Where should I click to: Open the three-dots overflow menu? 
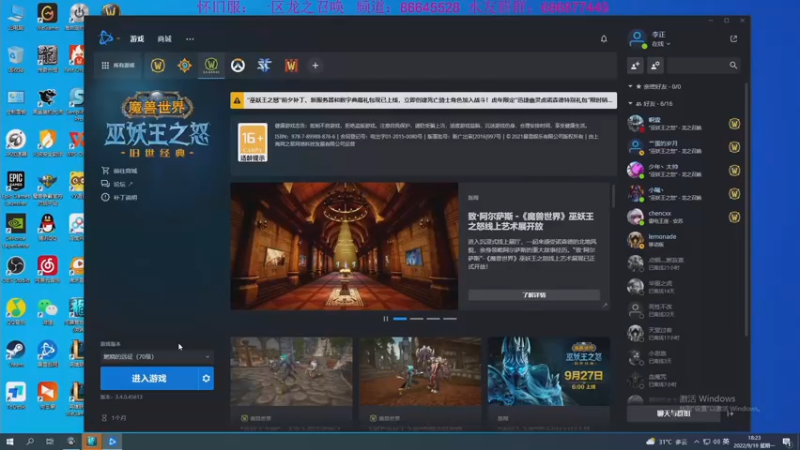click(190, 39)
